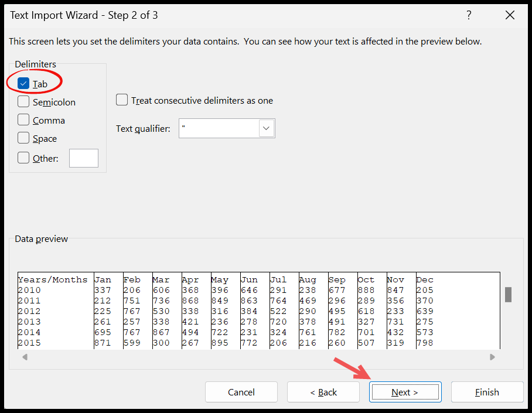Click value 337 in the Jan column
The width and height of the screenshot is (532, 413).
[x=103, y=290]
